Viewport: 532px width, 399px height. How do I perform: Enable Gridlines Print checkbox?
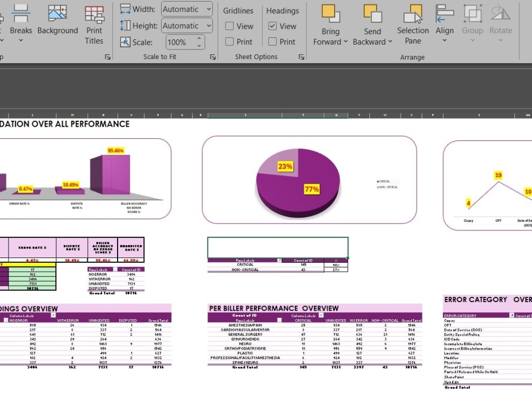tap(229, 41)
